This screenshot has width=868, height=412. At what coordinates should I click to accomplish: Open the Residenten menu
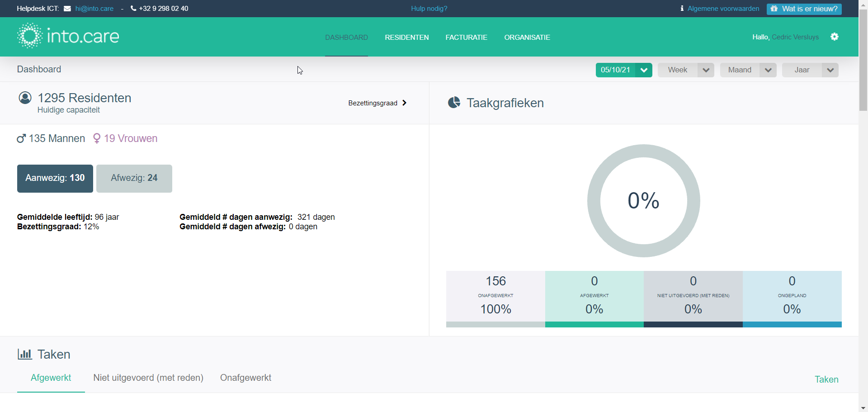point(407,38)
